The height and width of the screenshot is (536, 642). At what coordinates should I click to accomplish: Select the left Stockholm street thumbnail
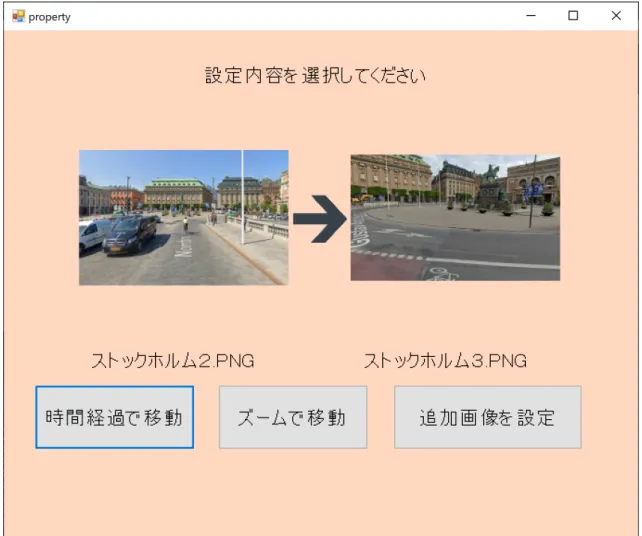coord(183,217)
